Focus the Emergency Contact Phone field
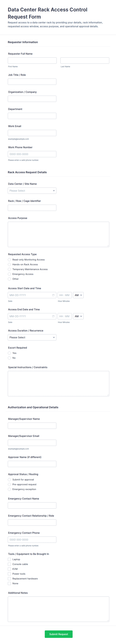This screenshot has width=116, height=644. (32, 539)
